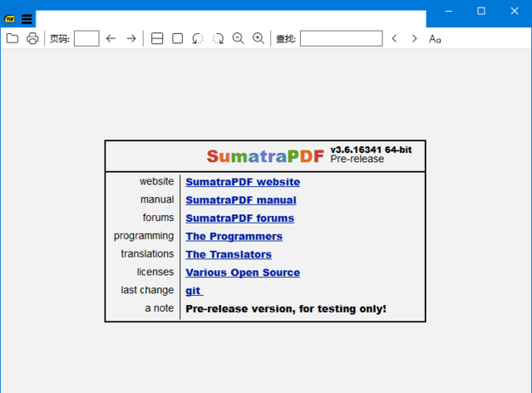Screen dimensions: 532x393
Task: Go to next page arrow
Action: click(x=131, y=38)
